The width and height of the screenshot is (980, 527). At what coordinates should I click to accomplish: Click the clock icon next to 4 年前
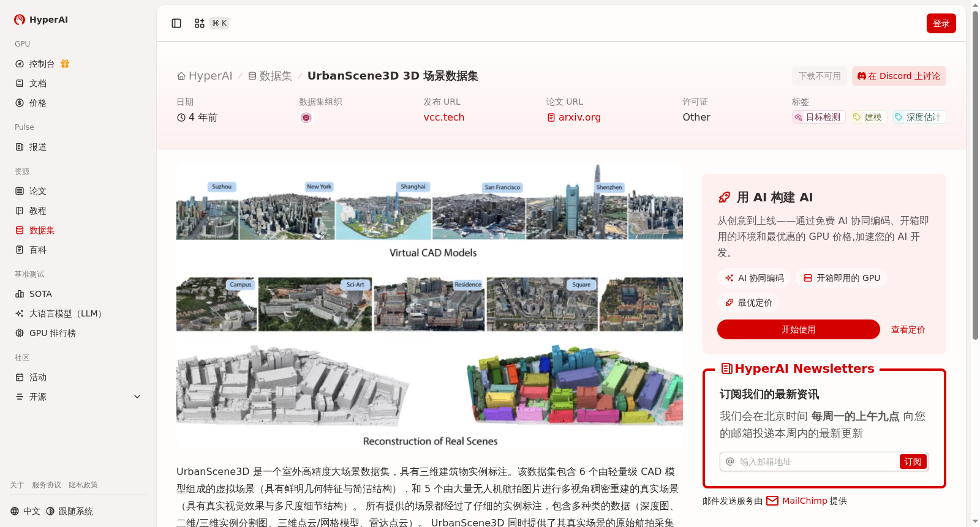point(181,118)
